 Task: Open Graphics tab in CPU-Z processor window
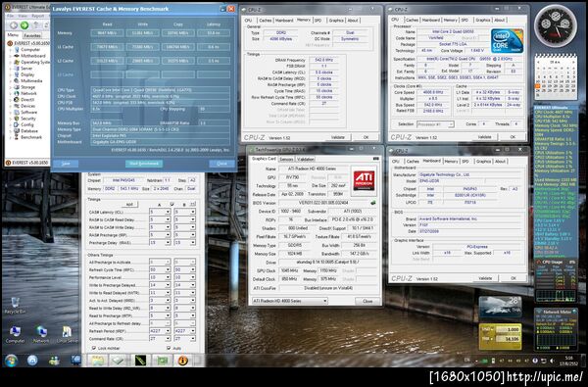pyautogui.click(x=482, y=20)
